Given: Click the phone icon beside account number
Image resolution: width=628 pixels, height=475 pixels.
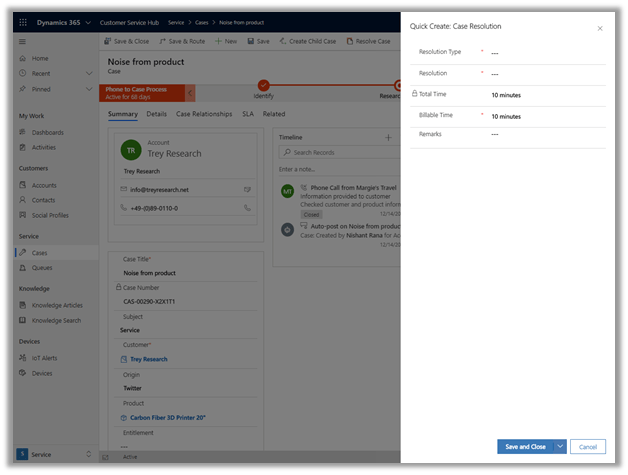Looking at the screenshot, I should [x=247, y=208].
